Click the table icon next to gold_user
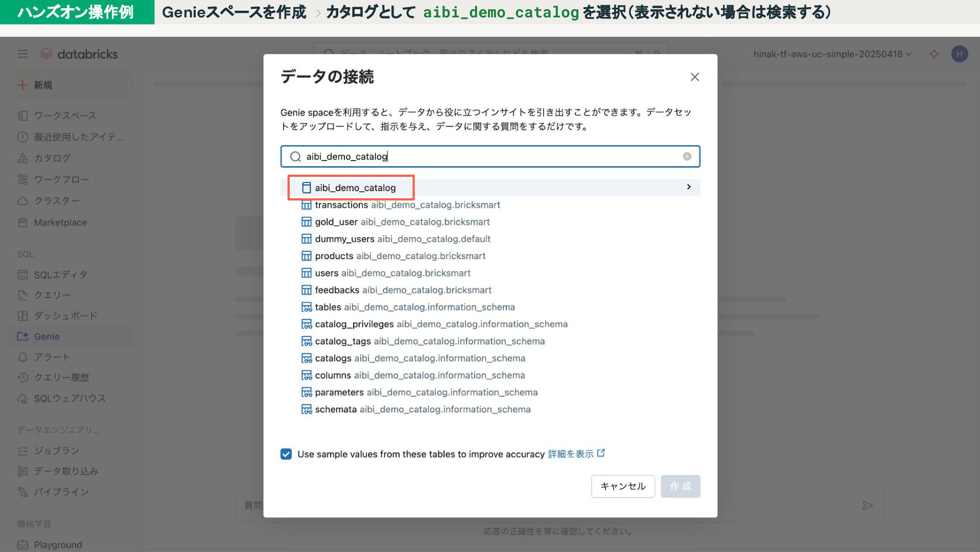980x552 pixels. pos(306,222)
